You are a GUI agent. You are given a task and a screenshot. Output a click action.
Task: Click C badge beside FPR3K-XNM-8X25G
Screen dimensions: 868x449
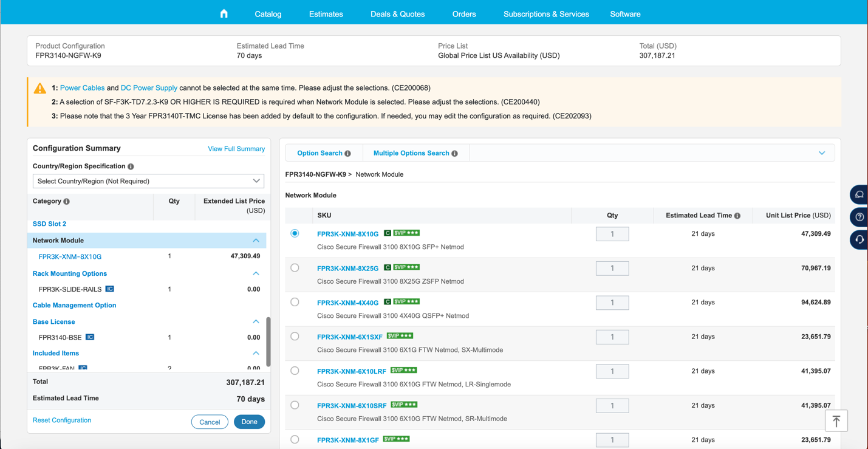[x=388, y=267]
